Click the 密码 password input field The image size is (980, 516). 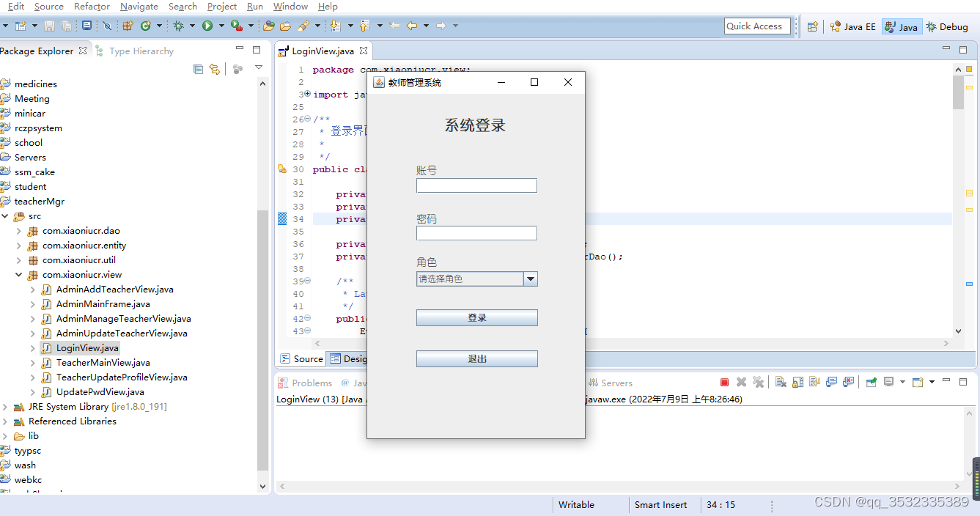[476, 233]
